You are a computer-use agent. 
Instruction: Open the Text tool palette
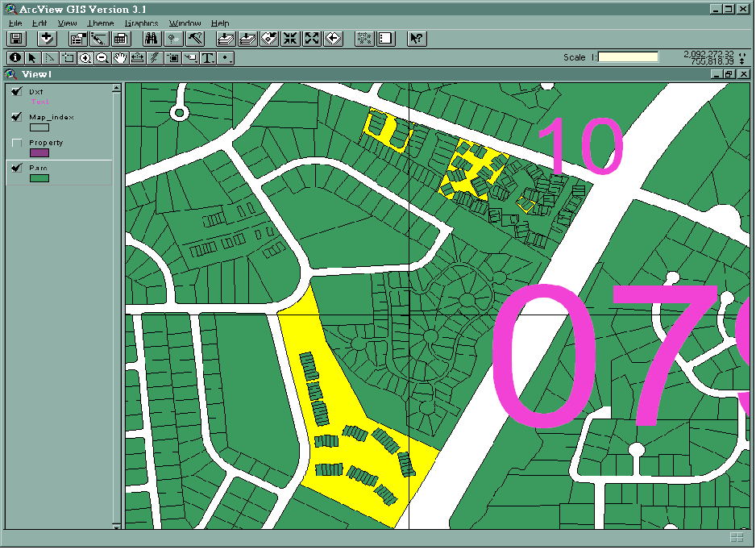[208, 58]
